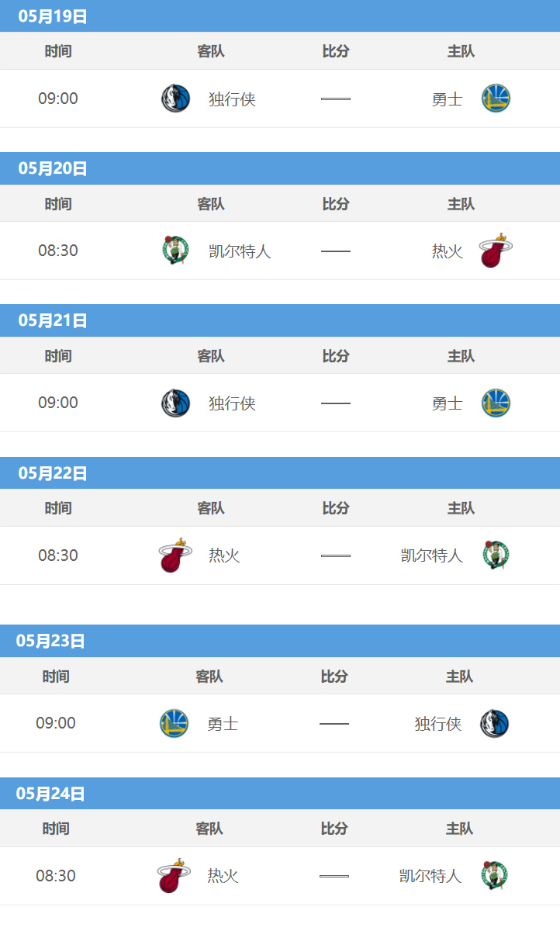Click the Mavericks logo in the 05月21日 game

(175, 403)
